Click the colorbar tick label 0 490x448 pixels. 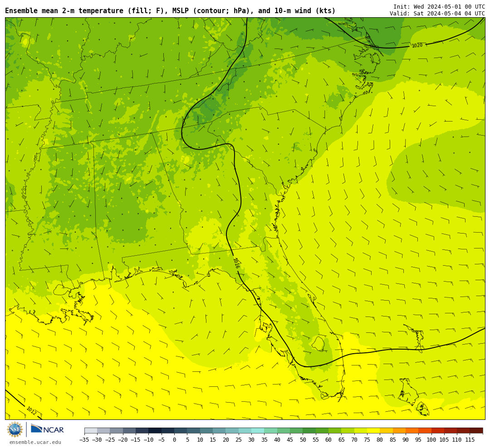pos(174,439)
